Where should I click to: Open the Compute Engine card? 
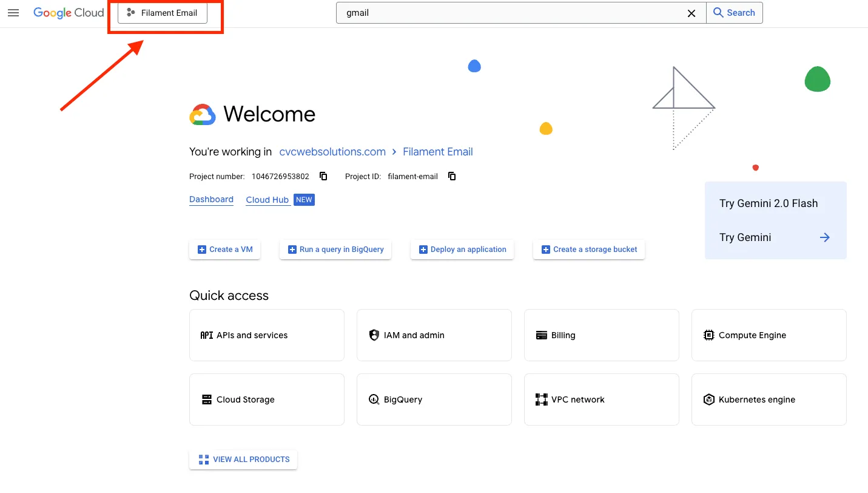(769, 335)
